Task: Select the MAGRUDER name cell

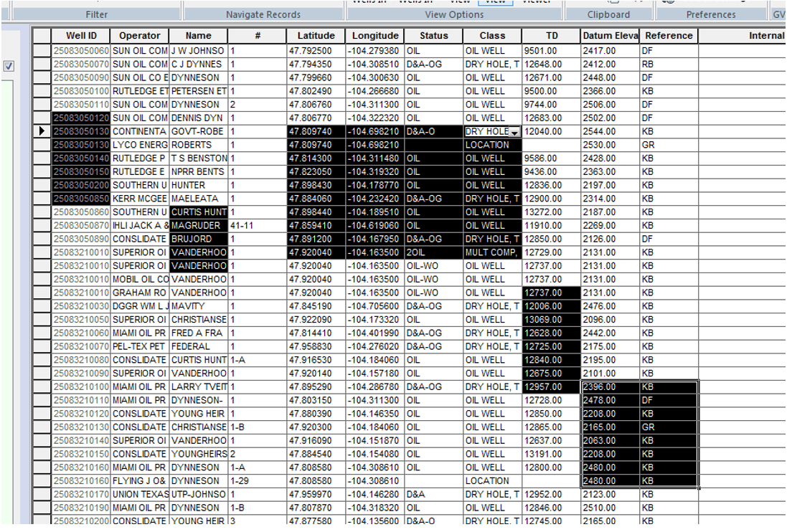Action: coord(198,226)
